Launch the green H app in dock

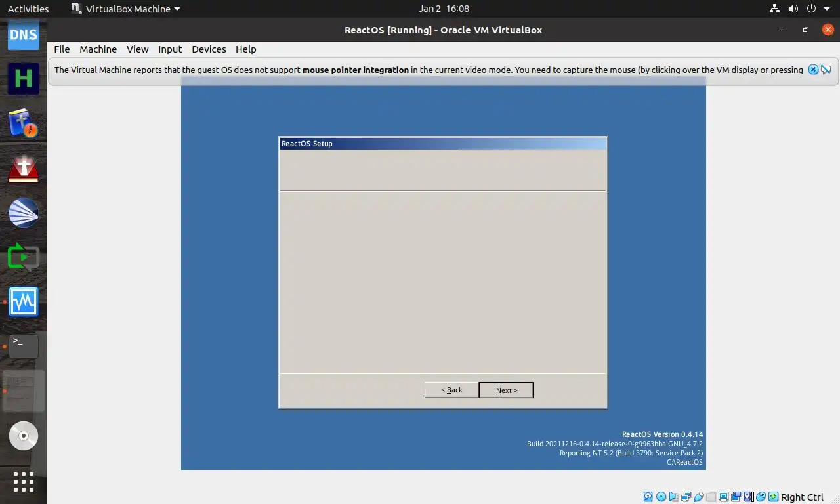(24, 79)
